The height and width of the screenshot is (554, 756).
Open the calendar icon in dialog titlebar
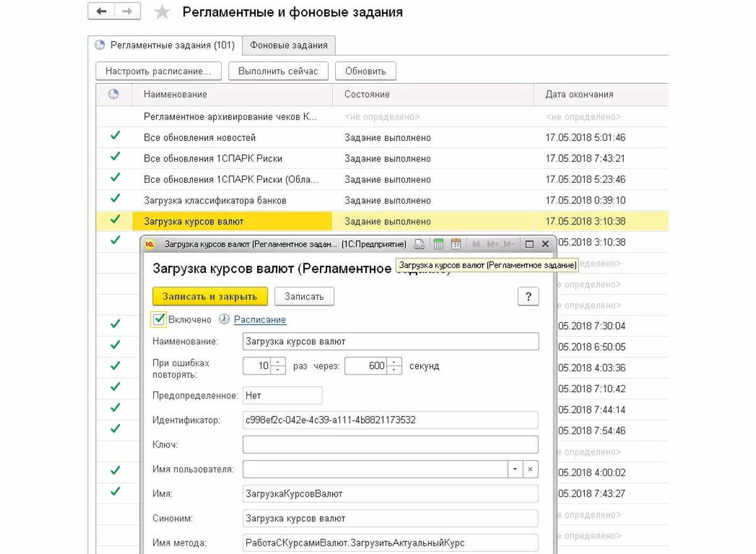(x=456, y=244)
